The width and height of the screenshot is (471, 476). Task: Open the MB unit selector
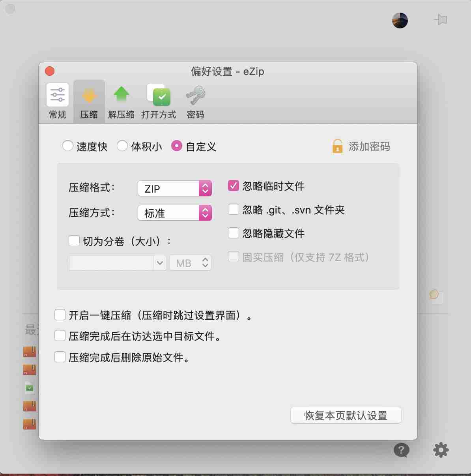[x=191, y=263]
